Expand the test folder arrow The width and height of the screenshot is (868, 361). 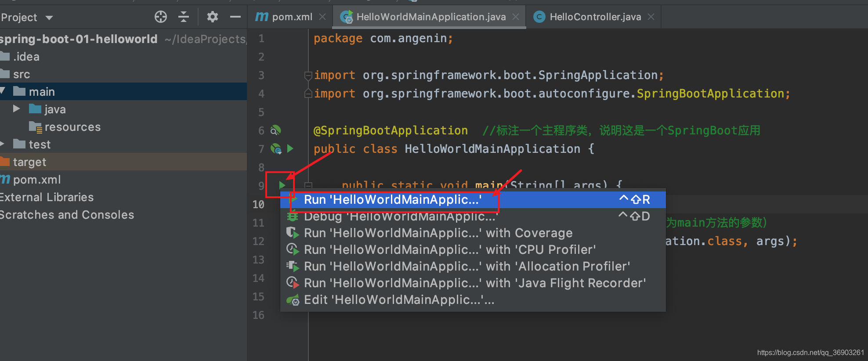2,144
